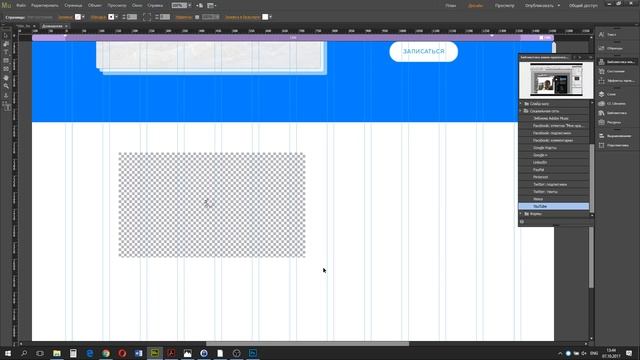This screenshot has height=360, width=640.
Task: Click the fill color swatch
Action: coord(78,17)
